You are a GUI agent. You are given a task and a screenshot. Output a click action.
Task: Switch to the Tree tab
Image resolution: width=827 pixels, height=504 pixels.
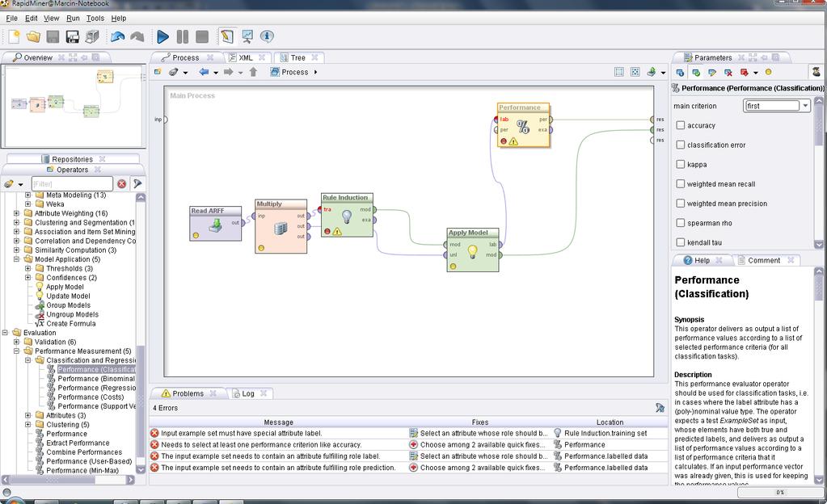298,58
